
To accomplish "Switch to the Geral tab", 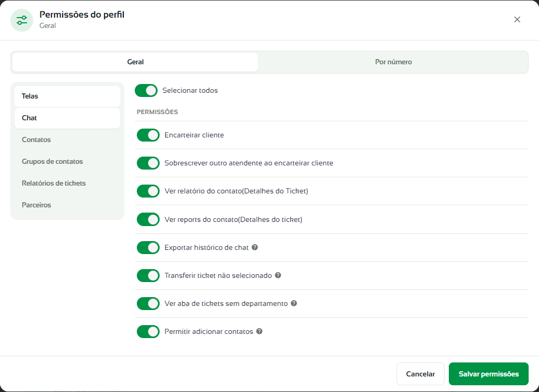I will [135, 62].
